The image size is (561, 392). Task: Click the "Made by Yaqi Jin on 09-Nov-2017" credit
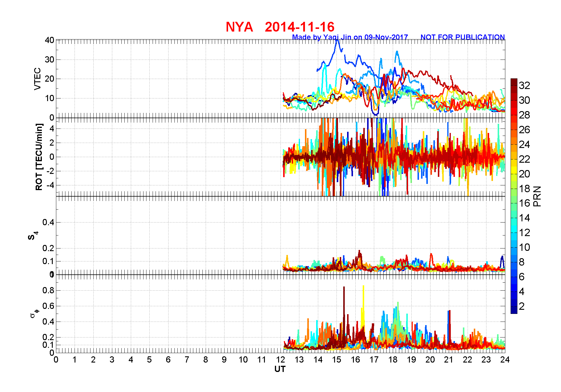pyautogui.click(x=350, y=37)
